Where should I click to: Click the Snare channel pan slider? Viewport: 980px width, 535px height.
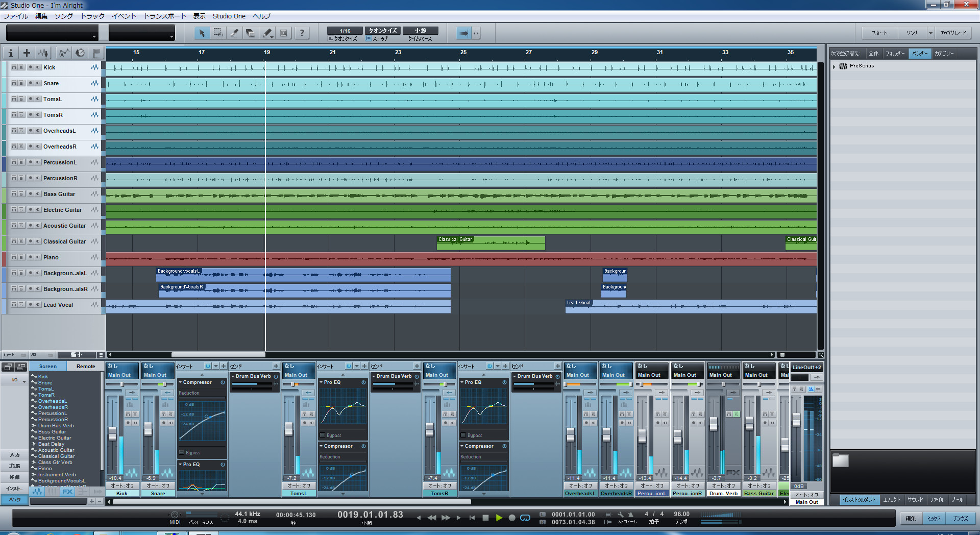pyautogui.click(x=158, y=384)
